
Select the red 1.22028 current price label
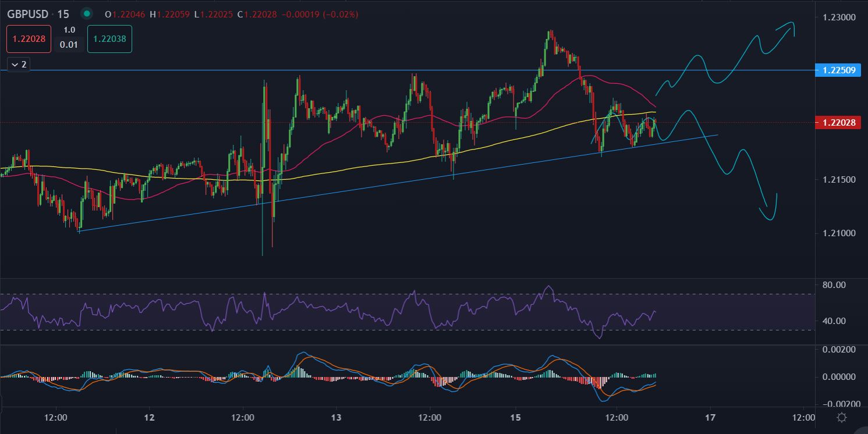(x=838, y=122)
